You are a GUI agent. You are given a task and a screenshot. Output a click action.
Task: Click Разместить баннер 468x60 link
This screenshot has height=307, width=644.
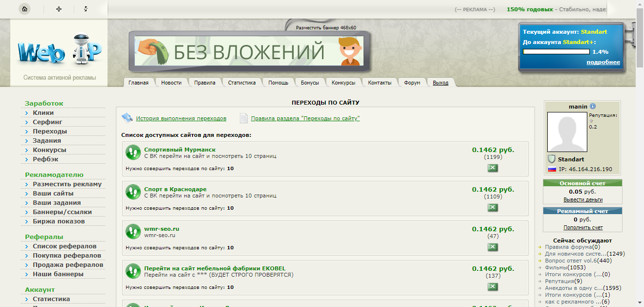tap(326, 28)
